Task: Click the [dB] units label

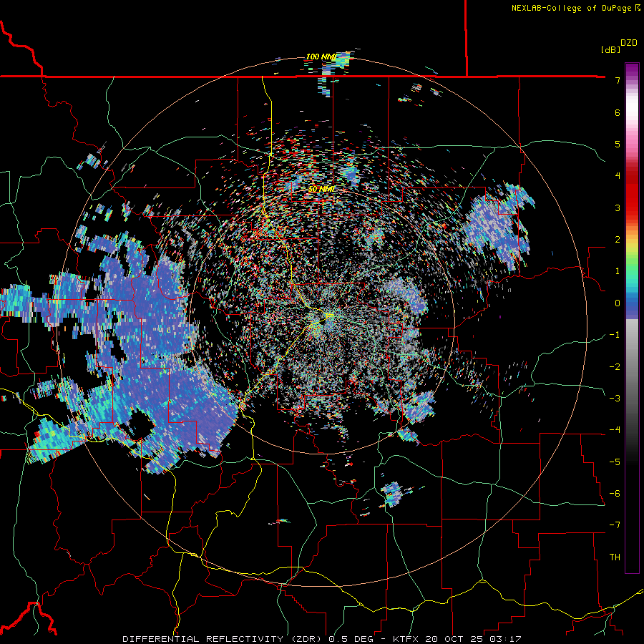Action: (611, 49)
